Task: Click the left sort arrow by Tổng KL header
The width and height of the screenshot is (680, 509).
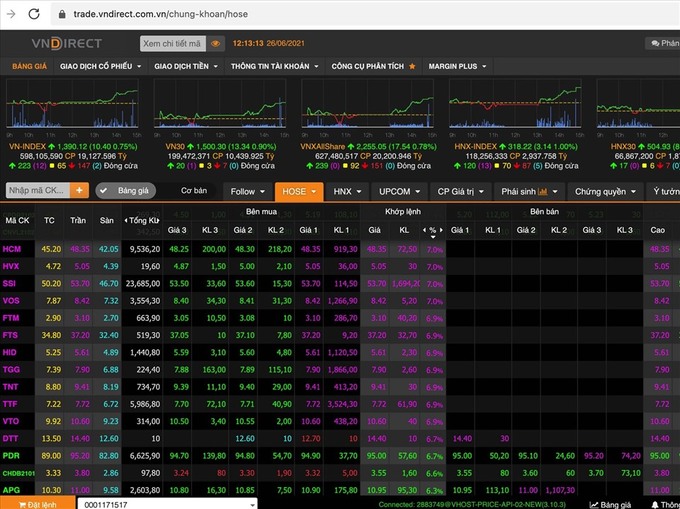Action: [x=126, y=220]
